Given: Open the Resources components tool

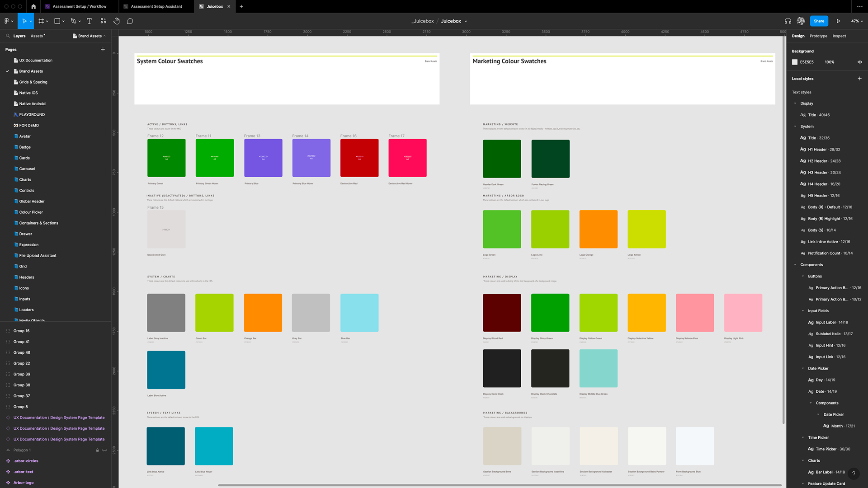Looking at the screenshot, I should pos(103,21).
